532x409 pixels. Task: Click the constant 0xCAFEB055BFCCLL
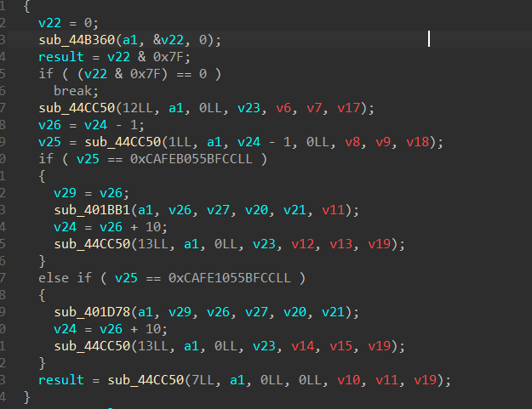coord(192,159)
